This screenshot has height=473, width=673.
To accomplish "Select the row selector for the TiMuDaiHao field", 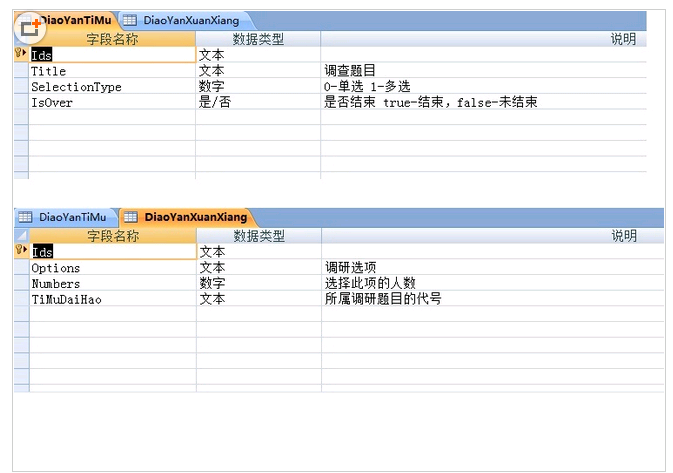I will (21, 299).
